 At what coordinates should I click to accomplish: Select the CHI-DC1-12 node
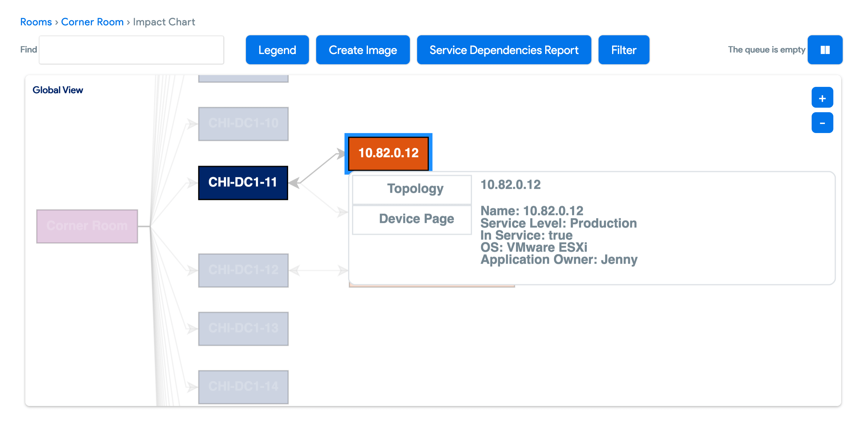[243, 270]
